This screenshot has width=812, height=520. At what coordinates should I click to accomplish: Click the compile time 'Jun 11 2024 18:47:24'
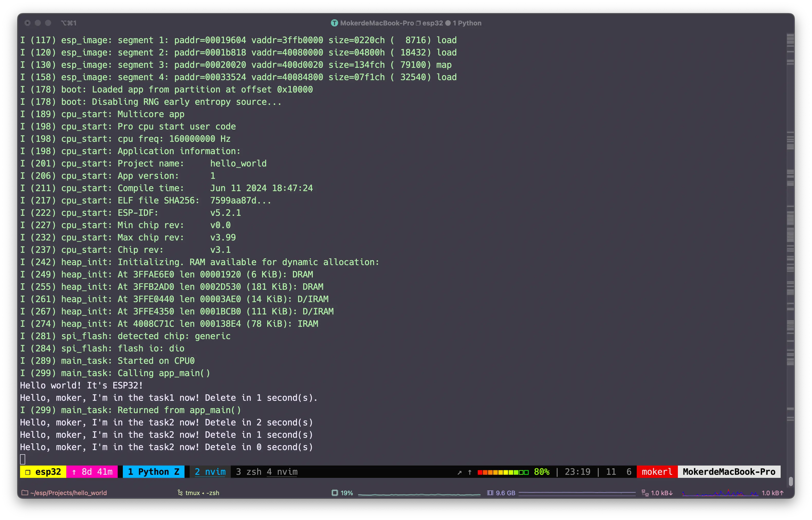tap(261, 188)
